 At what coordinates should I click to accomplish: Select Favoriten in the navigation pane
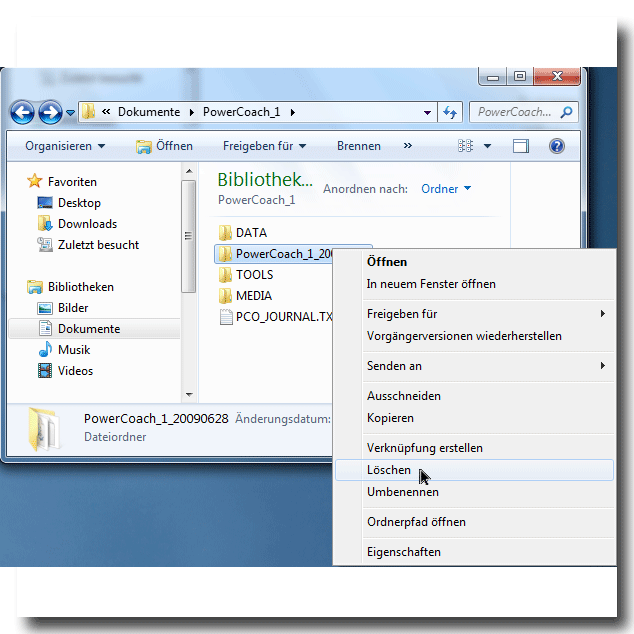pos(62,182)
